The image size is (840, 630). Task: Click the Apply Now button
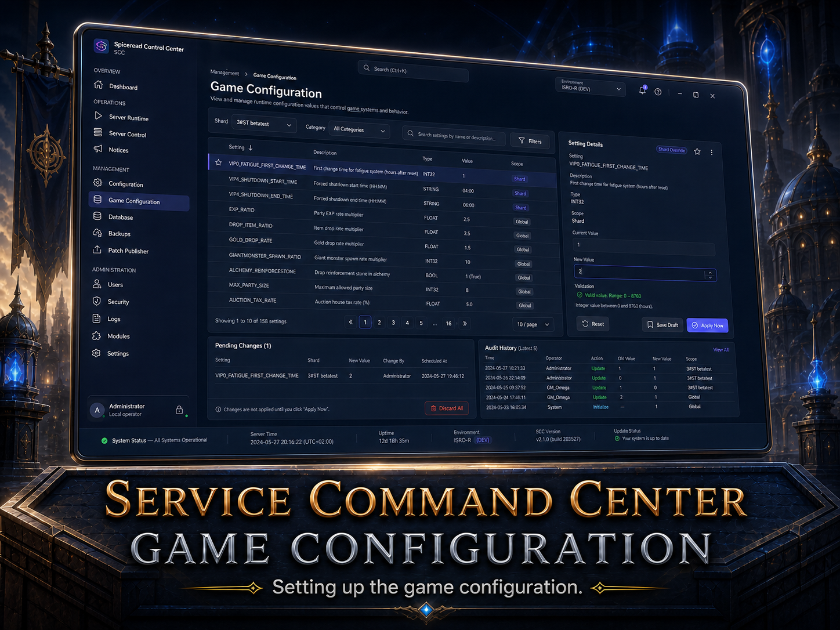point(707,325)
